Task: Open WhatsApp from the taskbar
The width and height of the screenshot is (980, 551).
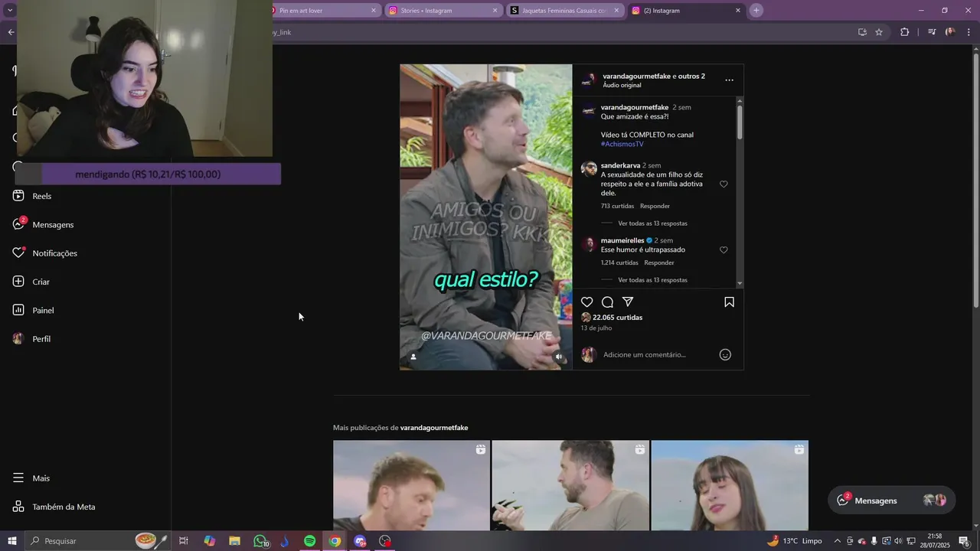Action: pos(260,541)
